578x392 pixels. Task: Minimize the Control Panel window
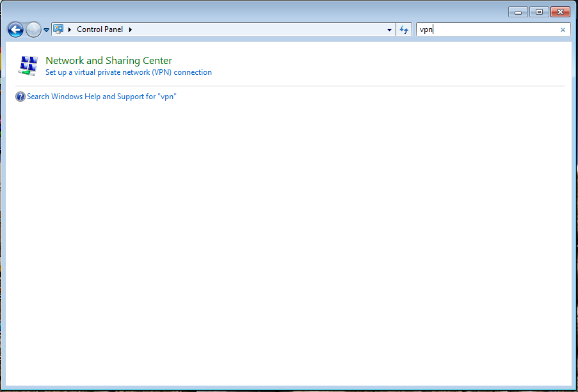tap(518, 12)
